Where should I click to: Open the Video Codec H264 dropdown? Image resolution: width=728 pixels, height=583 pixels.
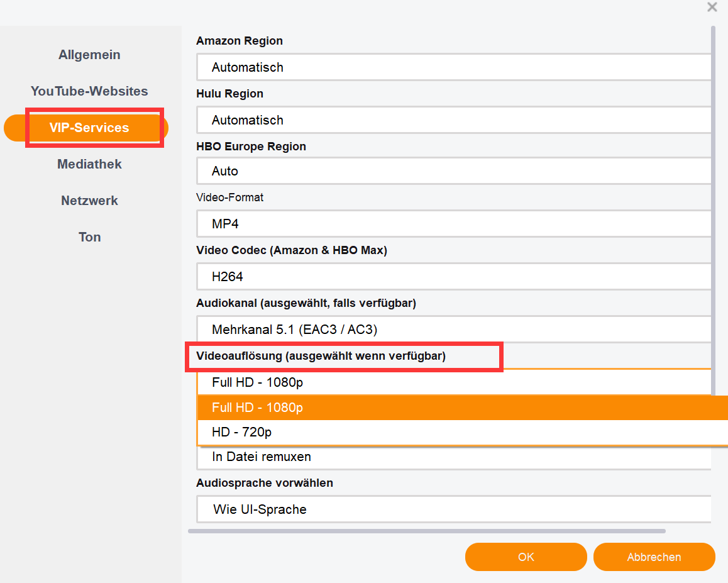point(454,276)
